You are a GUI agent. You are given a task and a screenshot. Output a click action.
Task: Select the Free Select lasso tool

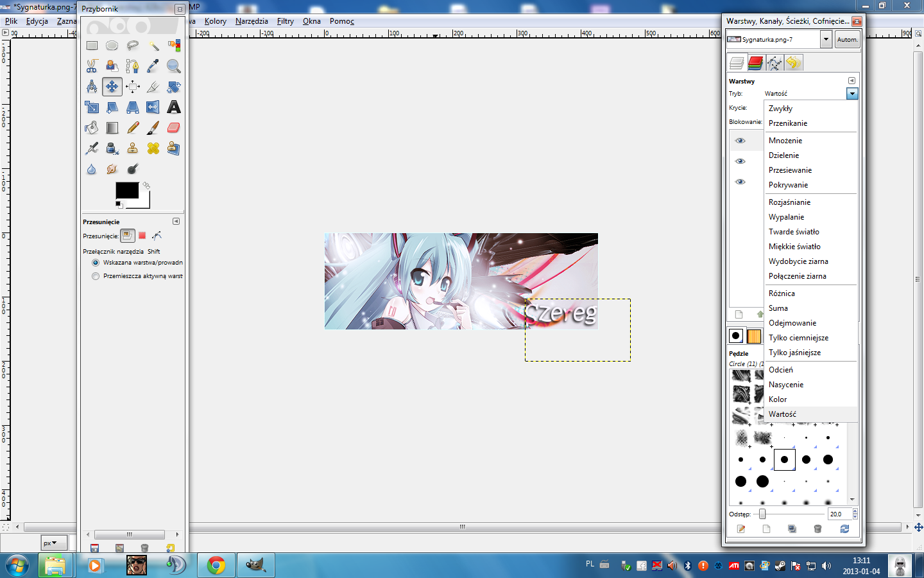(133, 46)
